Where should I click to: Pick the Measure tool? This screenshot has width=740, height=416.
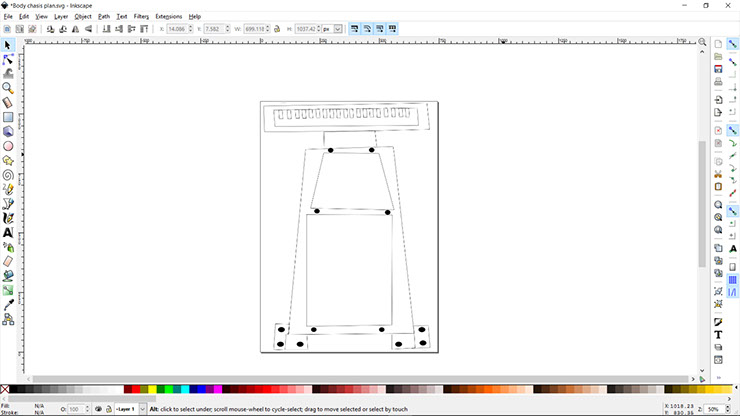click(8, 102)
